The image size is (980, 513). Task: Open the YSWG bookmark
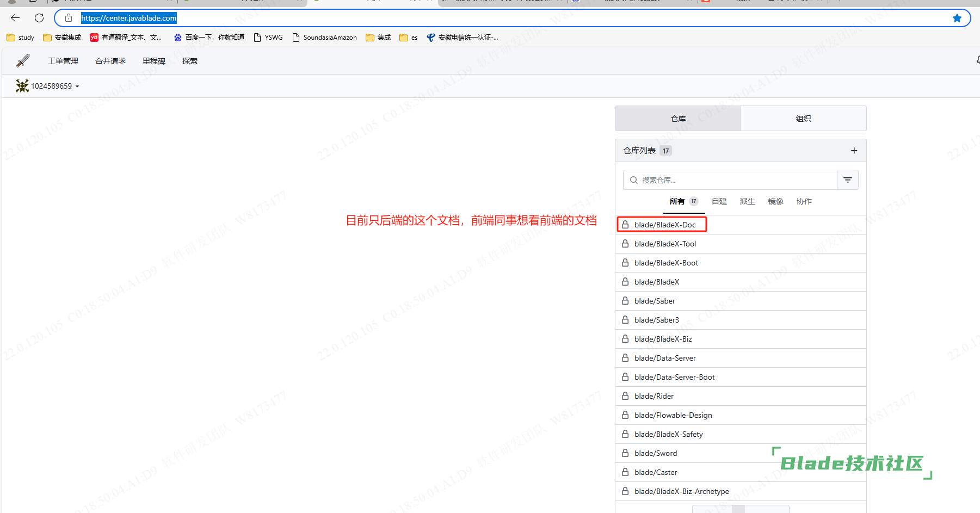coord(268,38)
